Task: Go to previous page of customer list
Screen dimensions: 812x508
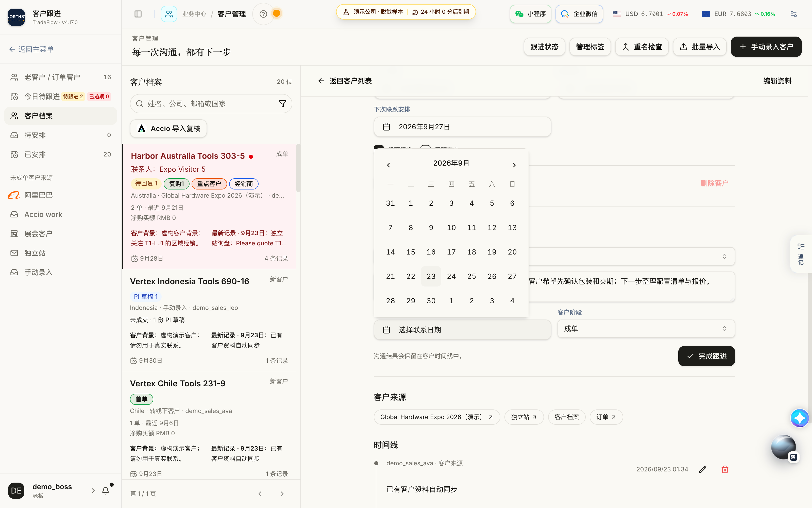Action: 260,494
